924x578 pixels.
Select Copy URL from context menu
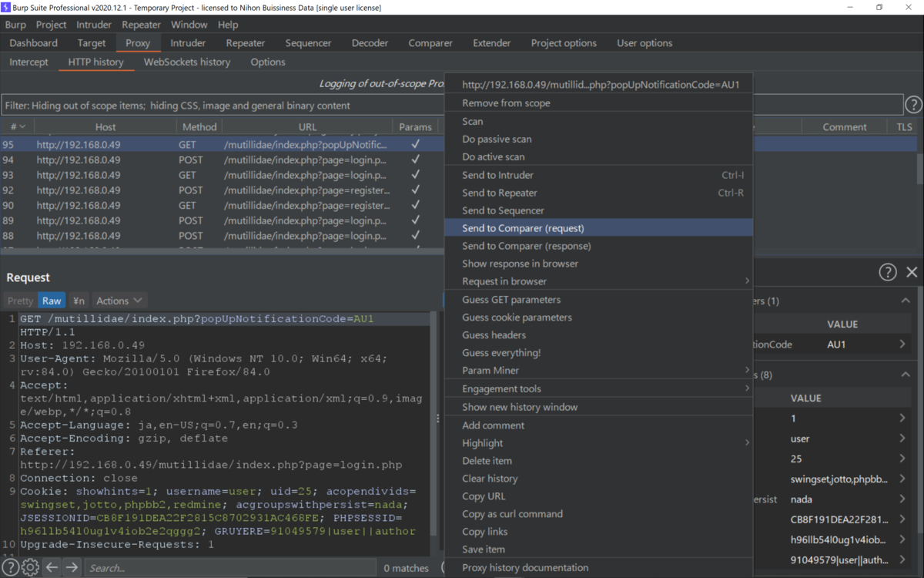coord(598,496)
